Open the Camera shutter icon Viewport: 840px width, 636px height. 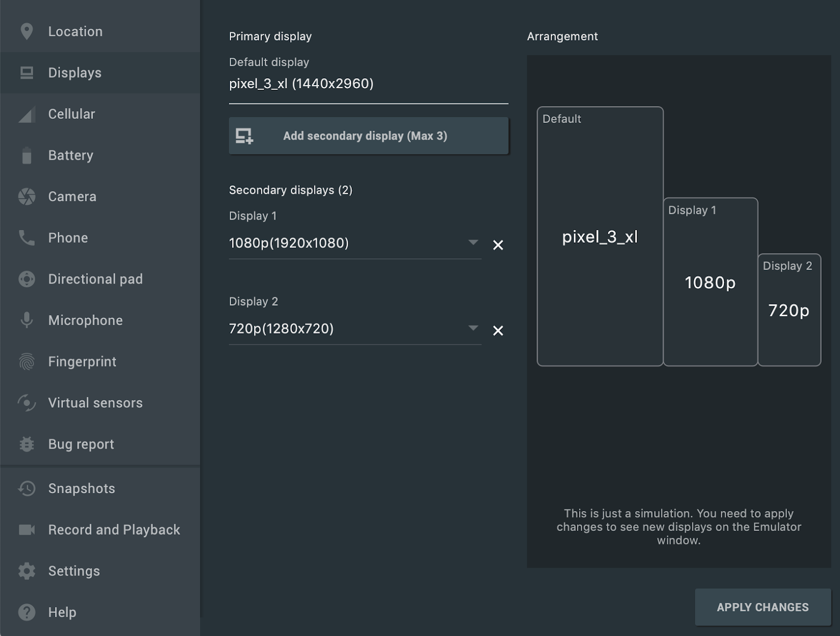tap(26, 196)
